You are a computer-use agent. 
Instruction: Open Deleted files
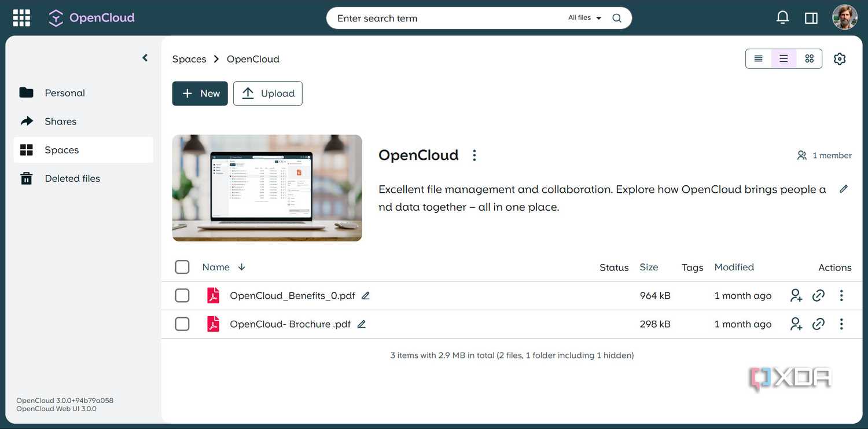(83, 178)
